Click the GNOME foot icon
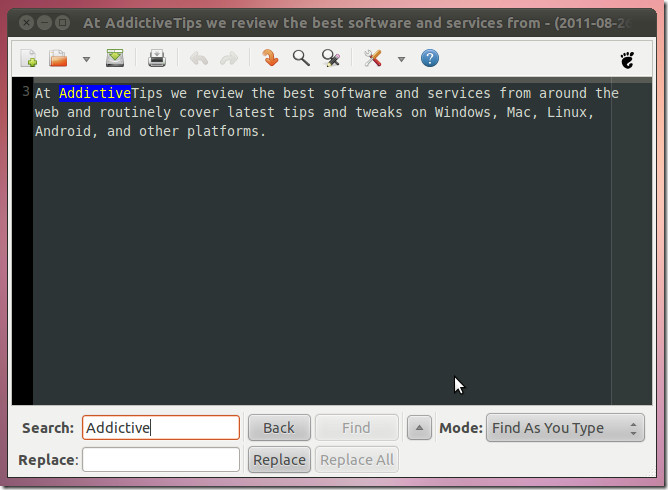 (x=628, y=60)
